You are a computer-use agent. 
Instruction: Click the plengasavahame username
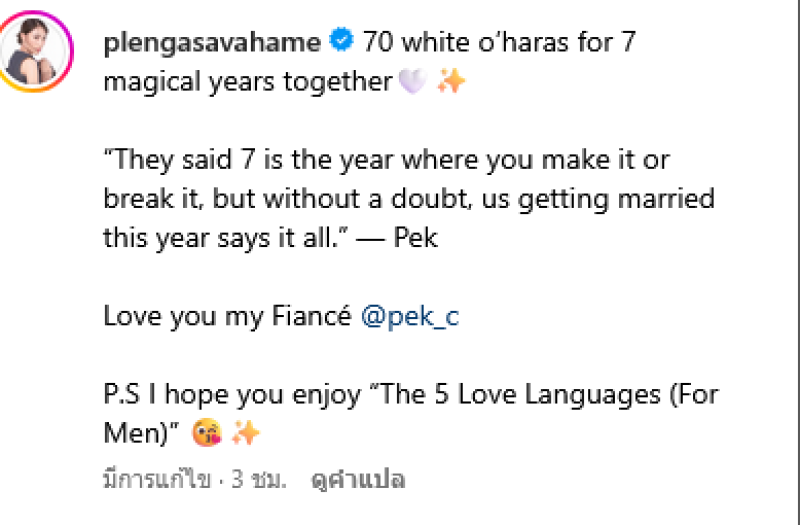point(212,43)
